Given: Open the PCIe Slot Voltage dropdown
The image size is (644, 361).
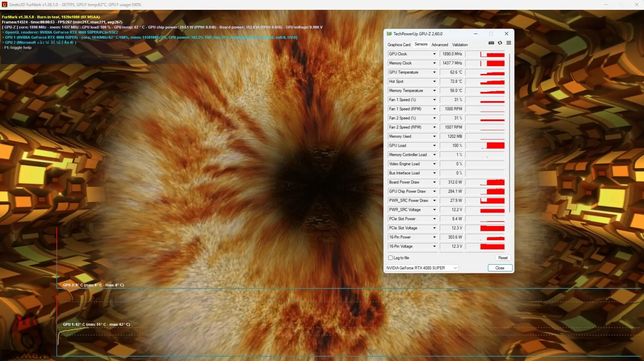Looking at the screenshot, I should (x=434, y=228).
